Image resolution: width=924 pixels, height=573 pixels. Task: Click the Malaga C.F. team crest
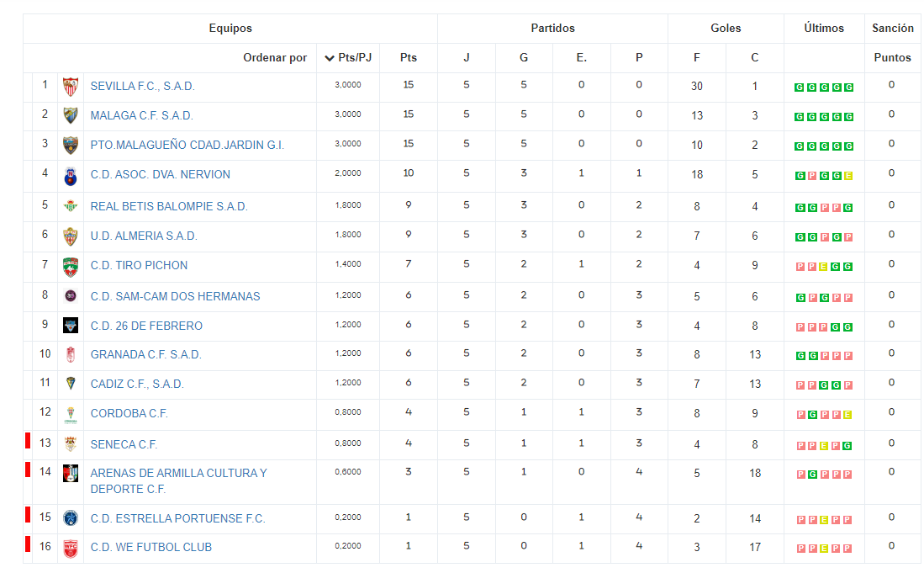[70, 115]
